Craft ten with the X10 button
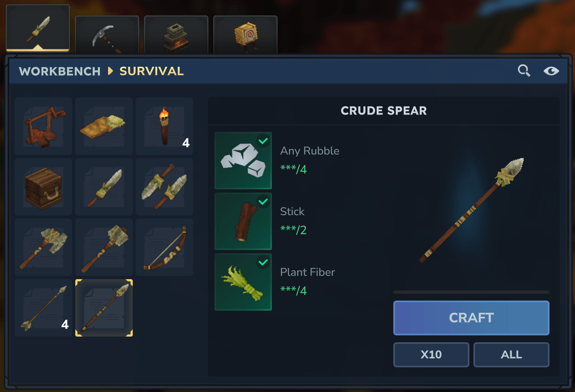The width and height of the screenshot is (575, 392). (431, 355)
